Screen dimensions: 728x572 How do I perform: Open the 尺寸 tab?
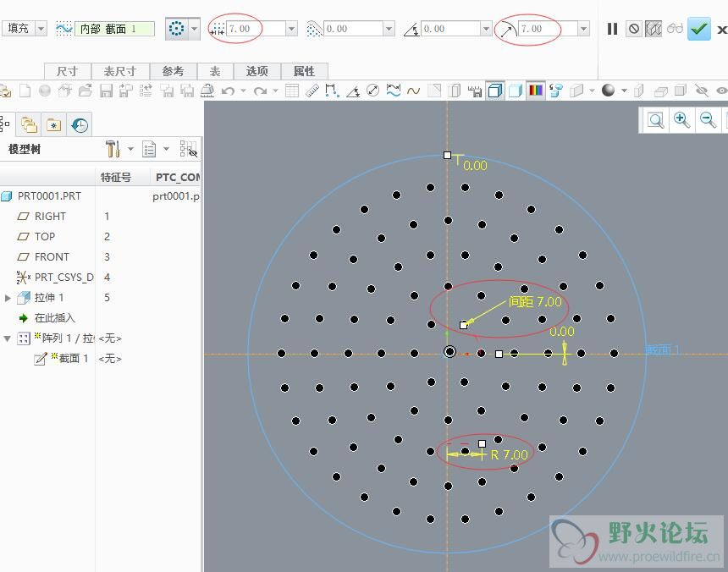68,71
